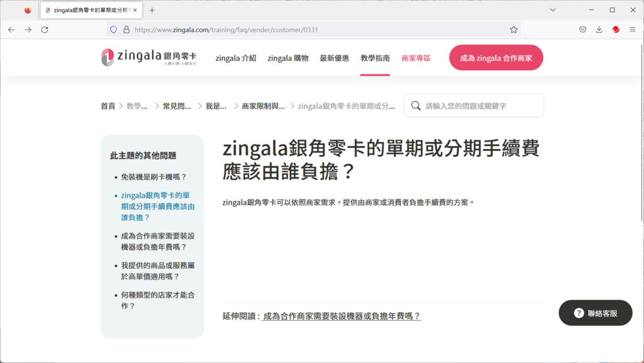This screenshot has width=644, height=363.
Task: Open the zingala 購物 menu
Action: pyautogui.click(x=288, y=59)
